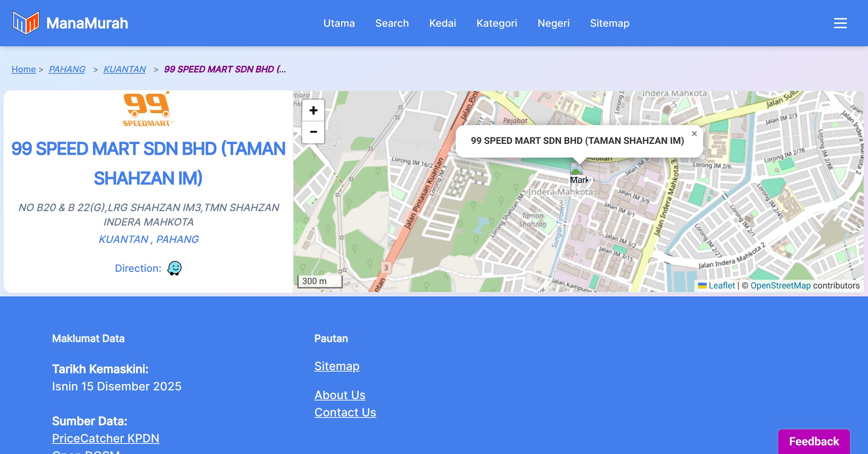Open Waze directions icon

click(174, 268)
